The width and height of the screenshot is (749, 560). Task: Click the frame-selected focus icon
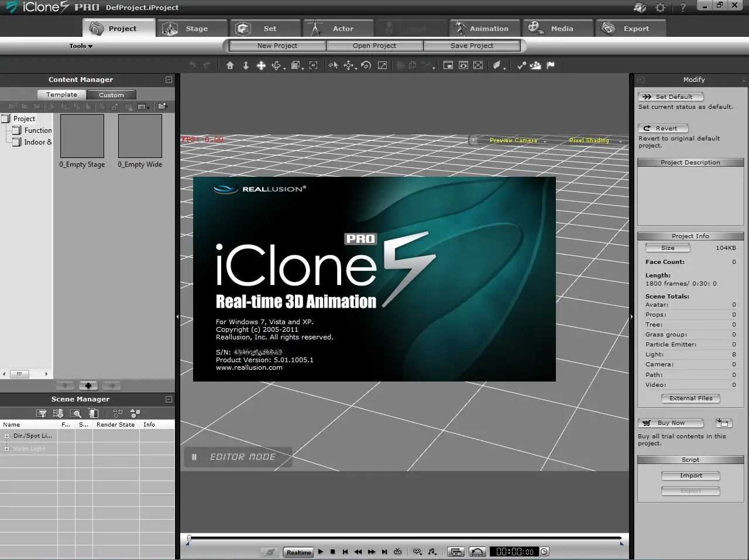click(x=314, y=66)
